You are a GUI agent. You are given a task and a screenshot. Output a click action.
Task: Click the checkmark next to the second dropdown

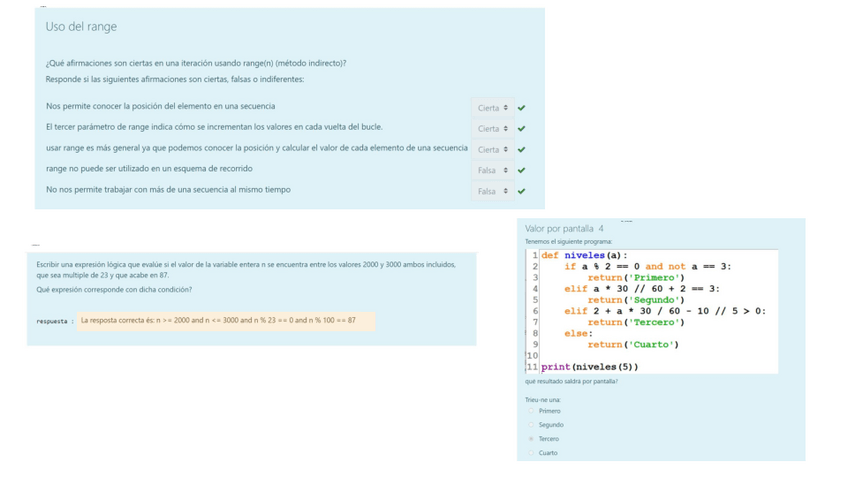(522, 129)
